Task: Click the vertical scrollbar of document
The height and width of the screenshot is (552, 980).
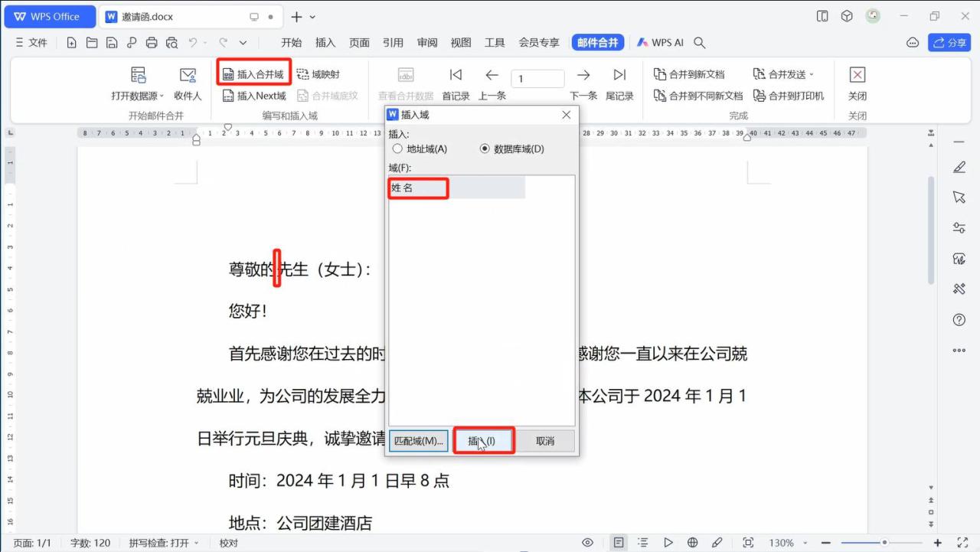Action: pos(931,230)
